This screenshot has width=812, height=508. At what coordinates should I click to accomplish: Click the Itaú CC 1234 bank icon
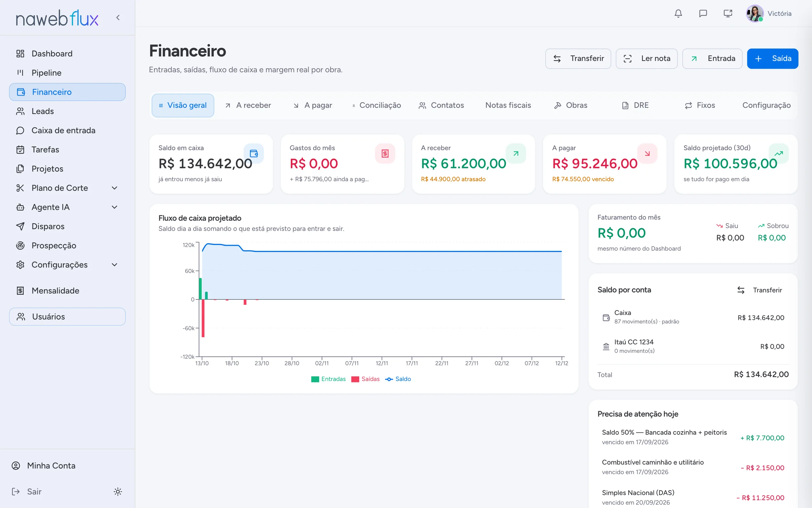pos(606,346)
